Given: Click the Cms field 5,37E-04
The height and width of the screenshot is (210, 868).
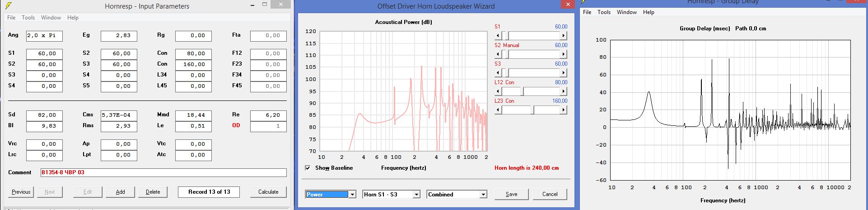Looking at the screenshot, I should [x=119, y=115].
